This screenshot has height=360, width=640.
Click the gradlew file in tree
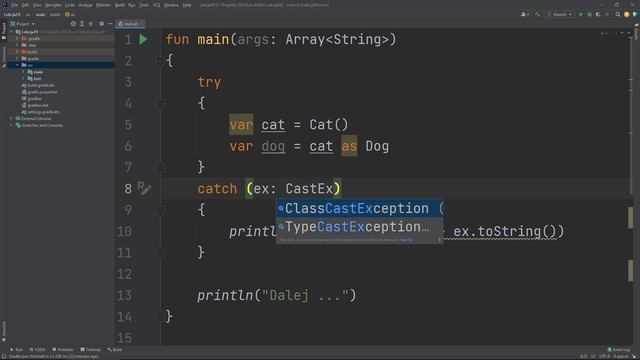pos(31,98)
